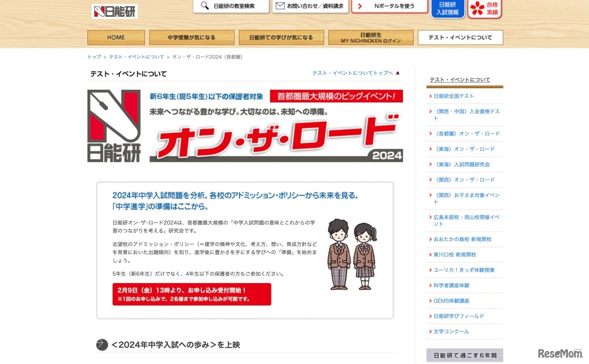Viewport: 589px width, 364px height.
Task: Click テスト・イベントについてトップへ link
Action: [352, 73]
